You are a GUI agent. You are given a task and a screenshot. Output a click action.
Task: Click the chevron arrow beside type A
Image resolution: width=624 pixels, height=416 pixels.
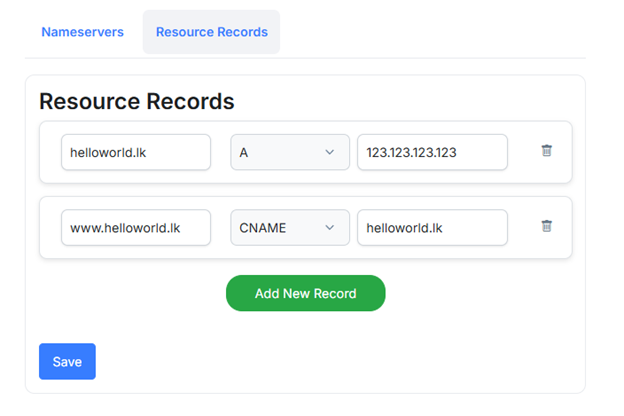[330, 152]
